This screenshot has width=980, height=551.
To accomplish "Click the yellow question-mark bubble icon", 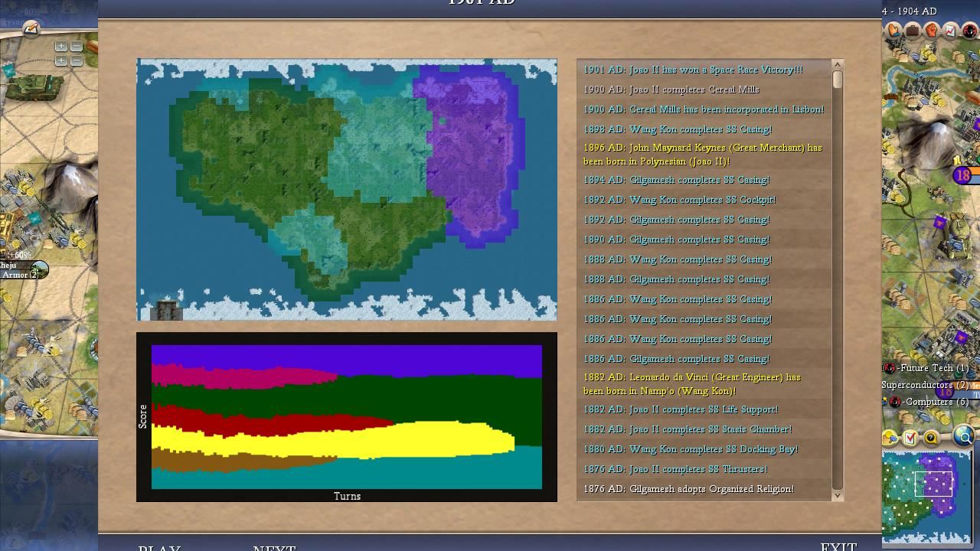I will click(931, 438).
